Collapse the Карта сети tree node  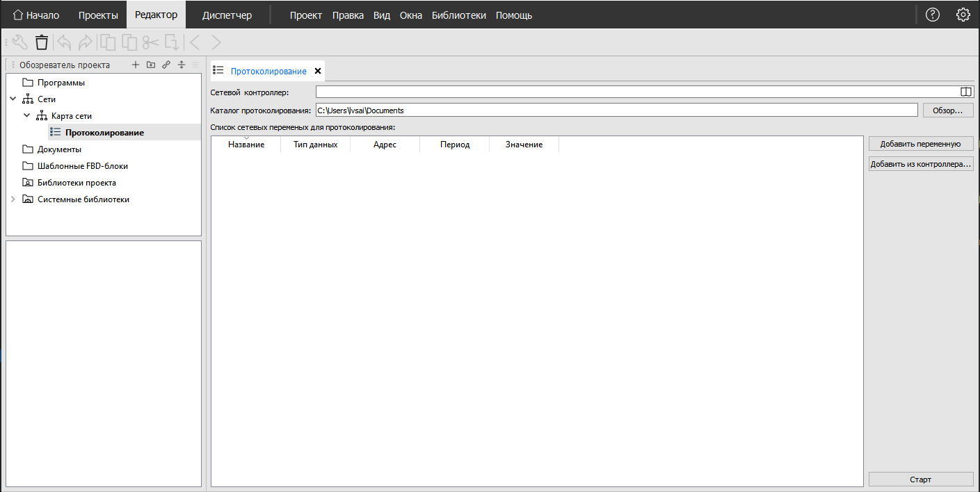tap(26, 116)
